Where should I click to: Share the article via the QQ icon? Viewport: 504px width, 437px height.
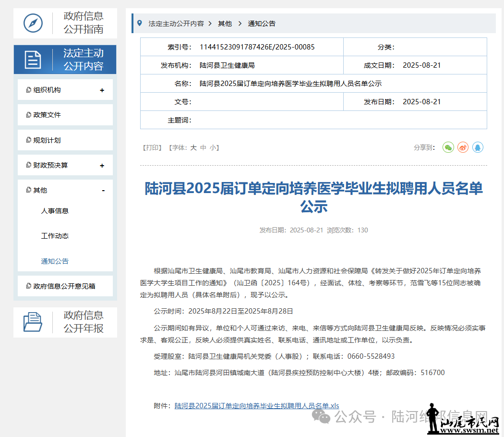(x=478, y=147)
